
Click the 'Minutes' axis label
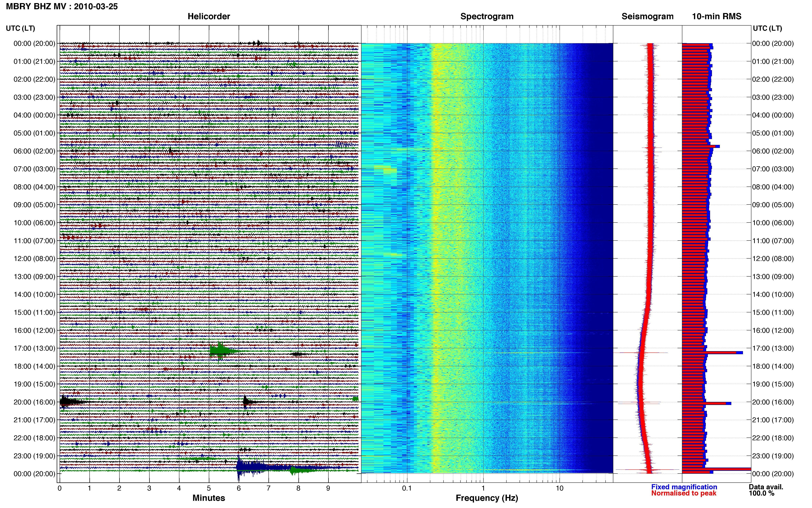coord(208,498)
